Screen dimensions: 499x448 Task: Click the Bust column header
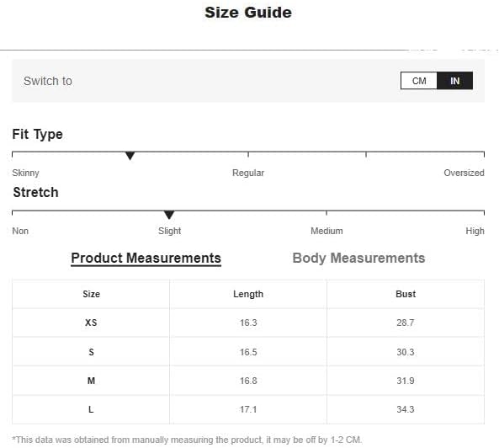tap(406, 294)
